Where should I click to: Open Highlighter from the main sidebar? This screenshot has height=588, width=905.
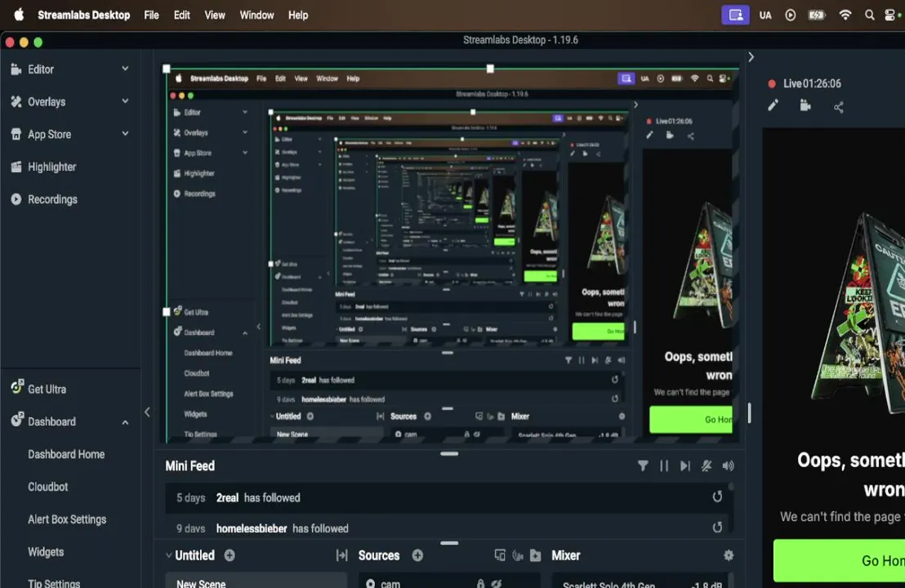(x=52, y=167)
